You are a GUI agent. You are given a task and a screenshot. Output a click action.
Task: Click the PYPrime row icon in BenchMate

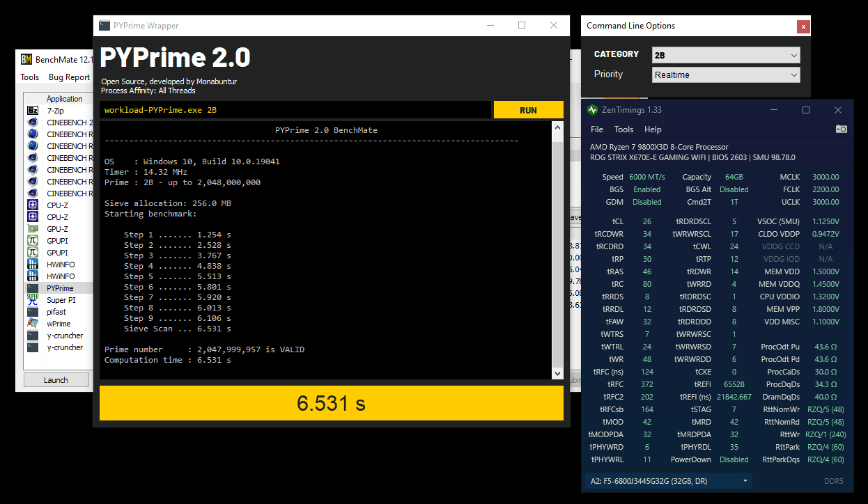tap(33, 288)
